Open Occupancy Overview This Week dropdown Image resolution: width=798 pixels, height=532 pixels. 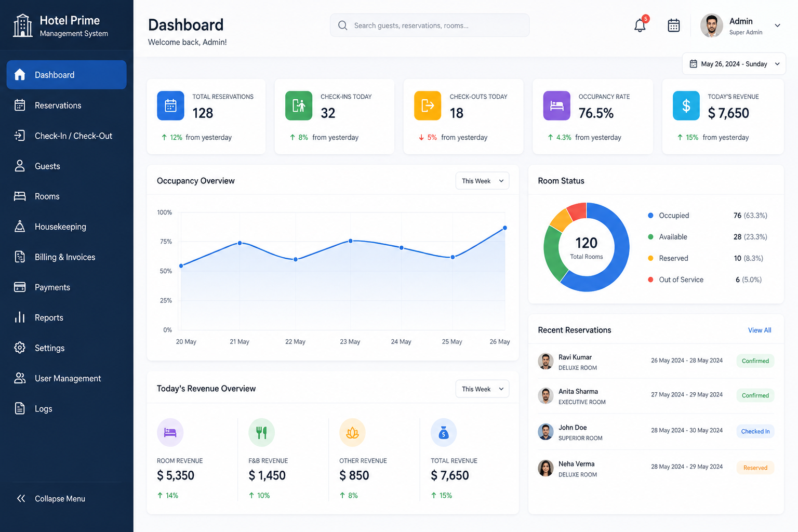(482, 181)
